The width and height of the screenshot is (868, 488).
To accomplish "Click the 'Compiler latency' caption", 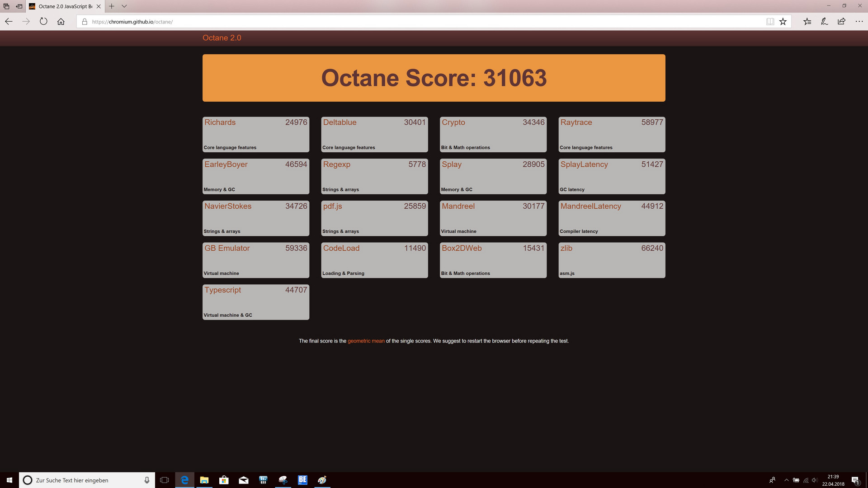I will coord(579,231).
